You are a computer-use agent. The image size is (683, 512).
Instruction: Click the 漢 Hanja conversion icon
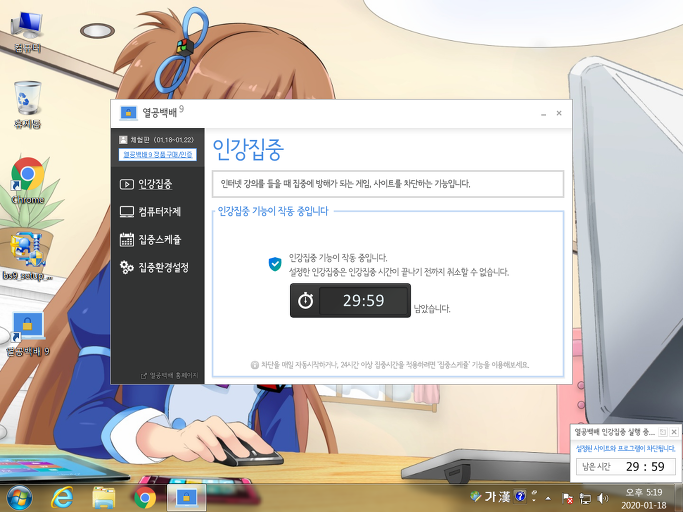504,496
